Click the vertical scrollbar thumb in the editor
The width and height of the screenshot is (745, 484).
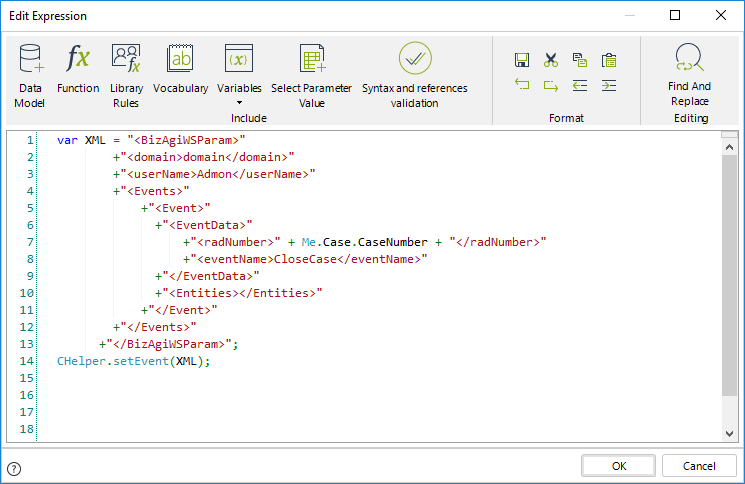point(729,275)
